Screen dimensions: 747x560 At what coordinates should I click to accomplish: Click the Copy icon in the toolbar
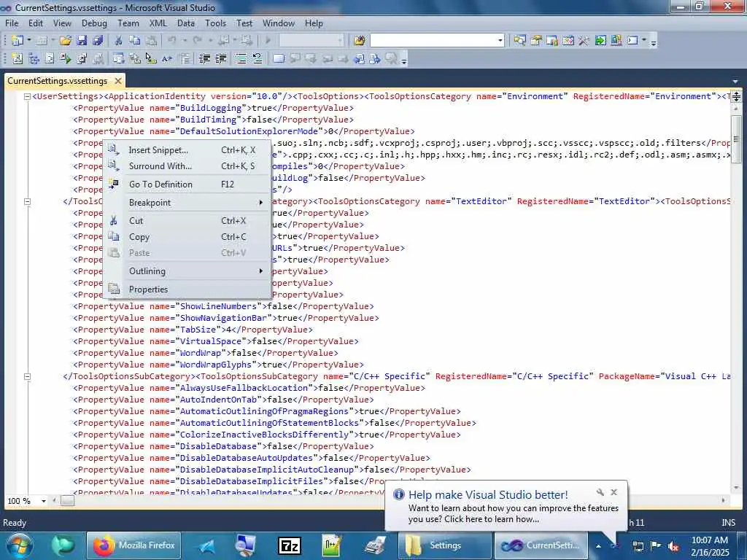click(135, 41)
